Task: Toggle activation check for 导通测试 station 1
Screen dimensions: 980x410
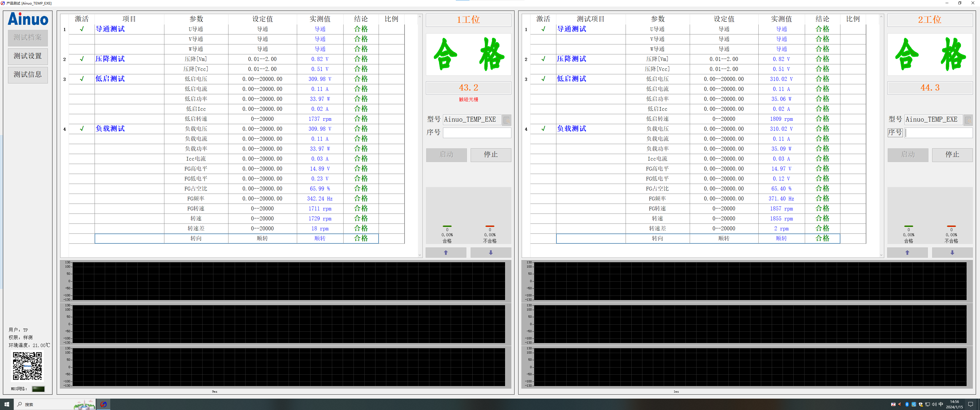Action: pyautogui.click(x=82, y=29)
